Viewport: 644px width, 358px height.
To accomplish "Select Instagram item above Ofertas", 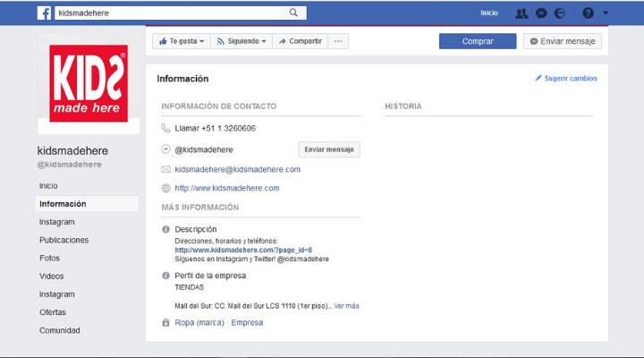I will click(57, 294).
